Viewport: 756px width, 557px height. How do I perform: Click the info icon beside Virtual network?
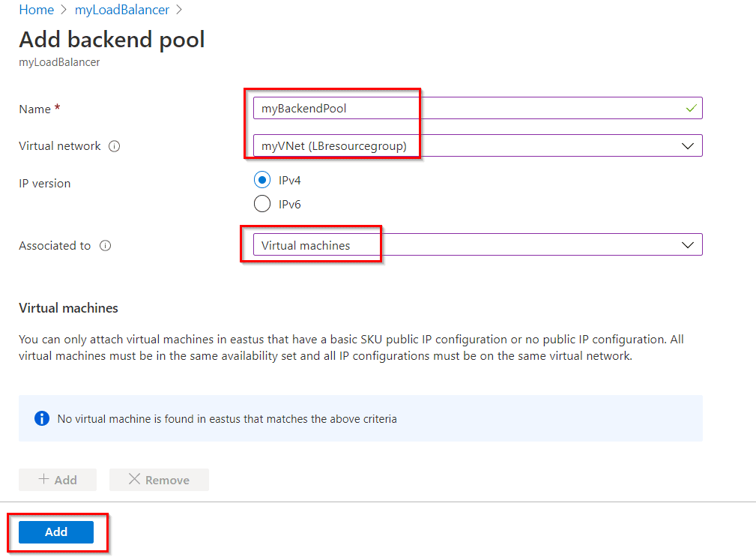click(x=114, y=146)
